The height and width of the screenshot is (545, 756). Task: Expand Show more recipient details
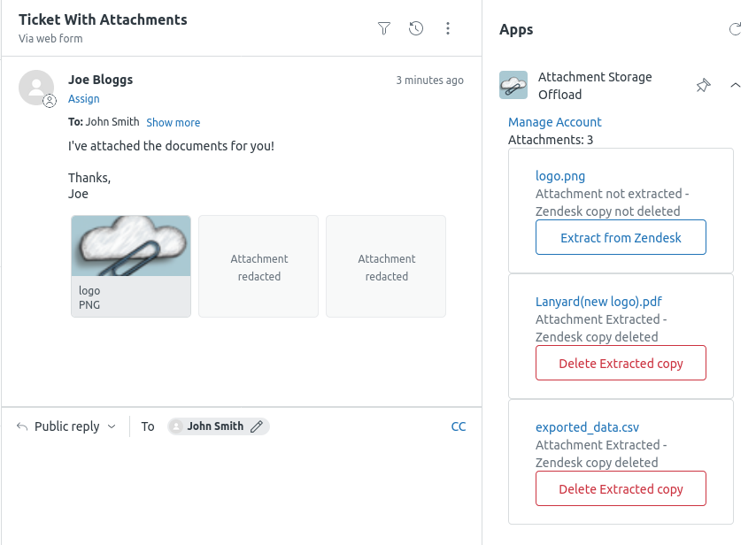point(173,122)
